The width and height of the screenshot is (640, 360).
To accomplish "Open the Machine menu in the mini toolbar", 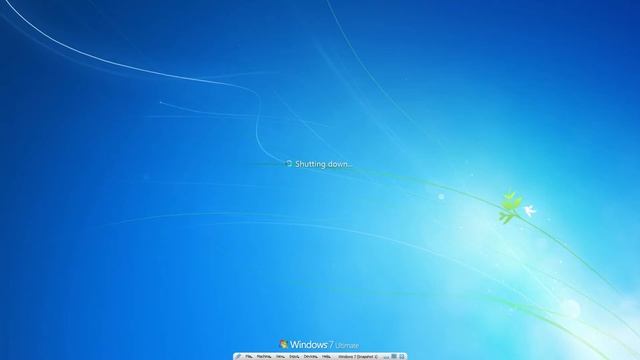I will pyautogui.click(x=264, y=356).
